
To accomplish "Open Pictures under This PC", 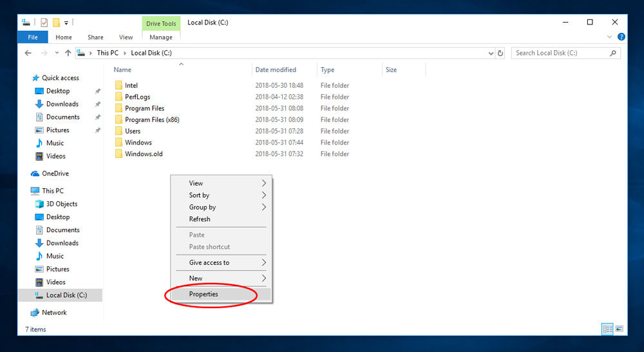I will pos(58,269).
